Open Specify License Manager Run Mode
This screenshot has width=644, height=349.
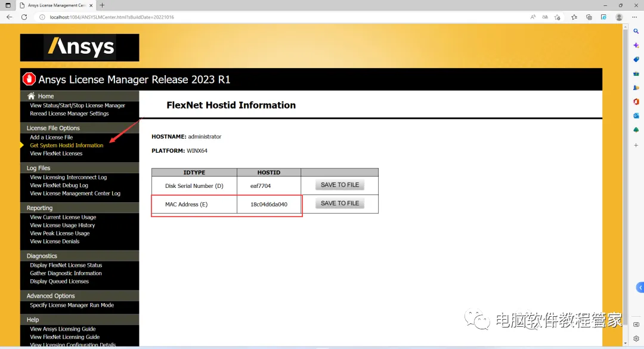(x=72, y=305)
